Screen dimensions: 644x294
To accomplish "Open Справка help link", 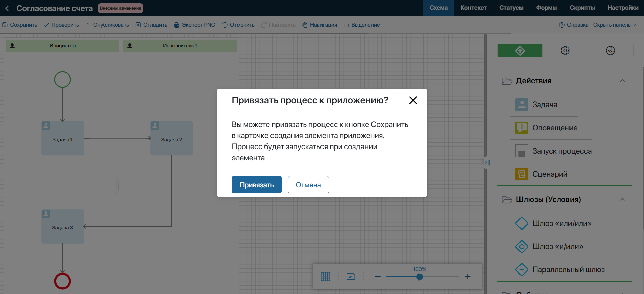I will pos(574,25).
